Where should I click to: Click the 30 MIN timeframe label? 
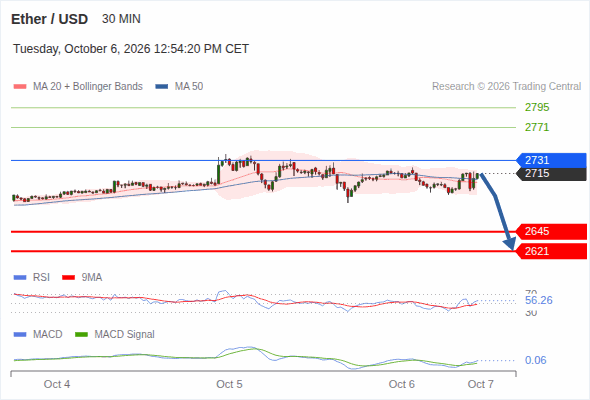121,19
